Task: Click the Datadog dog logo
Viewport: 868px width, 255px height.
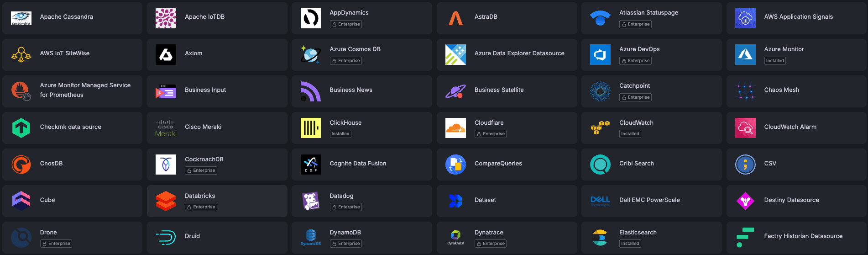Action: pyautogui.click(x=311, y=201)
